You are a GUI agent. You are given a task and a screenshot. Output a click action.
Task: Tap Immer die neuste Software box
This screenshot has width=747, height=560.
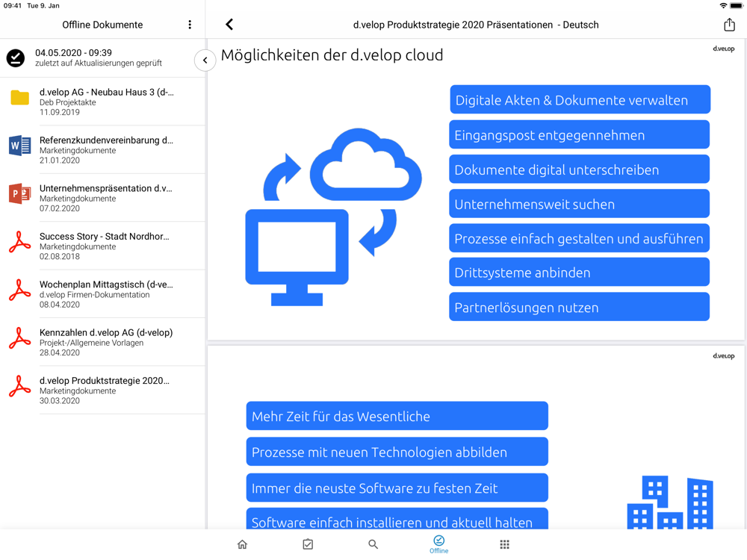(x=397, y=488)
